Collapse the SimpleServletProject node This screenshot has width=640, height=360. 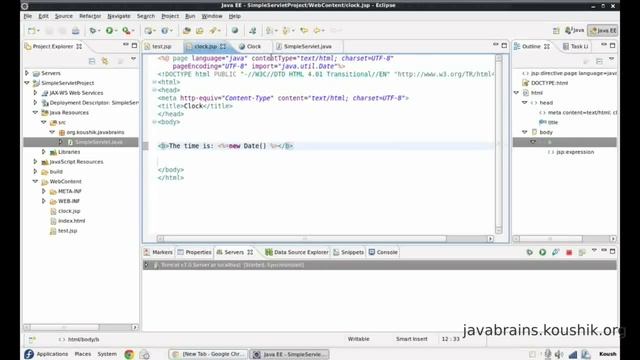pos(27,83)
